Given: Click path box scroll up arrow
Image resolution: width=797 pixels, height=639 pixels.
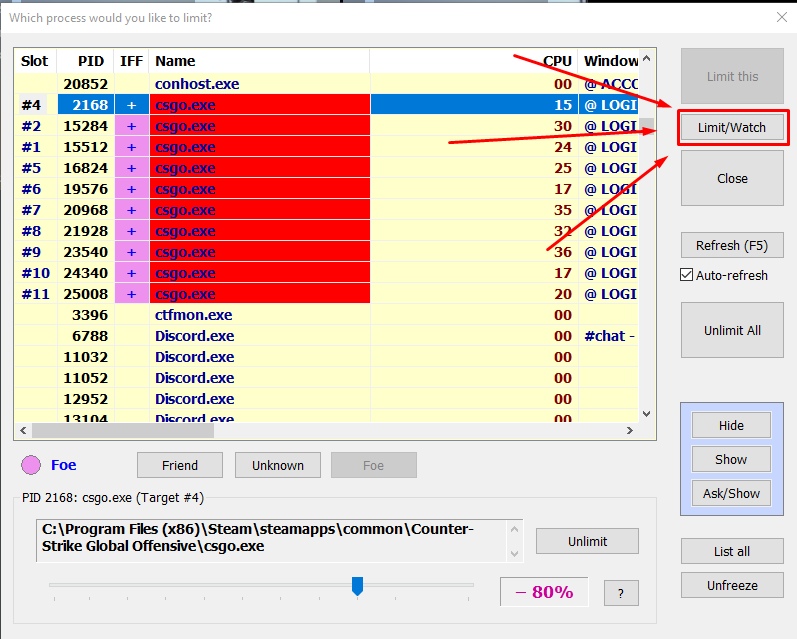Looking at the screenshot, I should click(514, 529).
